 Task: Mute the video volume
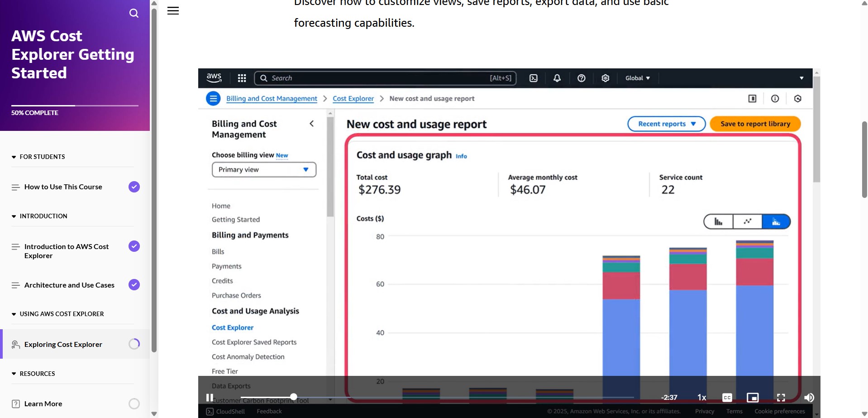[809, 398]
